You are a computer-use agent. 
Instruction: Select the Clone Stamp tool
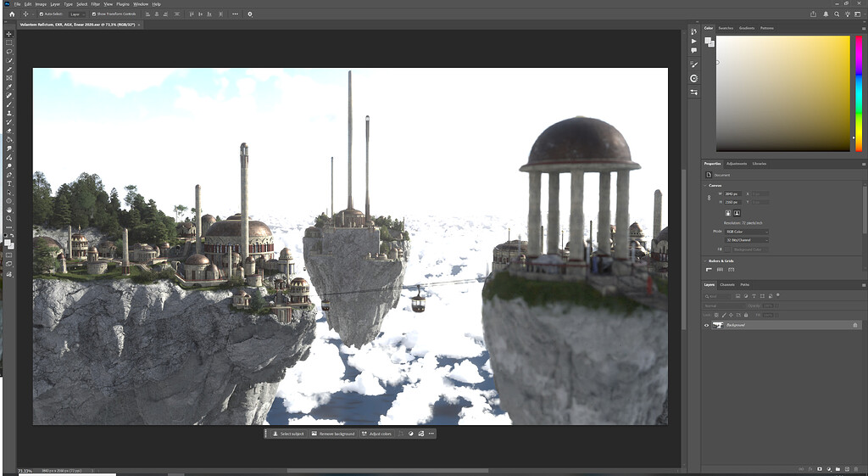click(x=8, y=113)
